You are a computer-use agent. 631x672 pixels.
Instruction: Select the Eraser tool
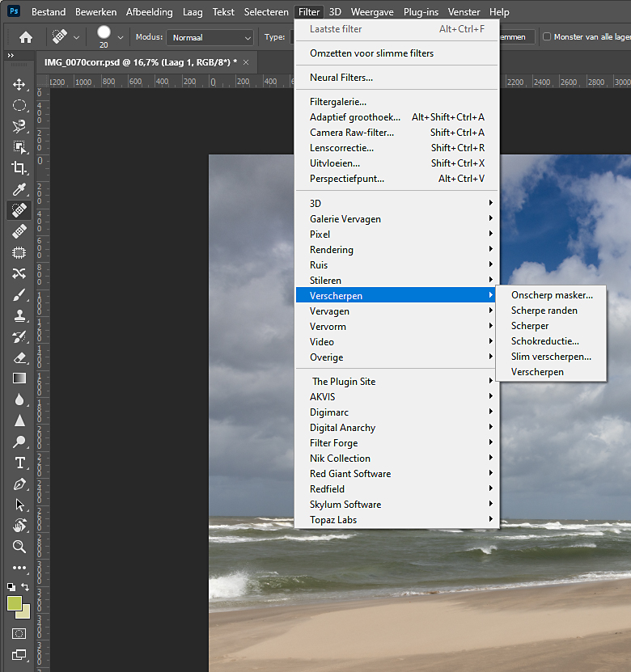tap(19, 357)
